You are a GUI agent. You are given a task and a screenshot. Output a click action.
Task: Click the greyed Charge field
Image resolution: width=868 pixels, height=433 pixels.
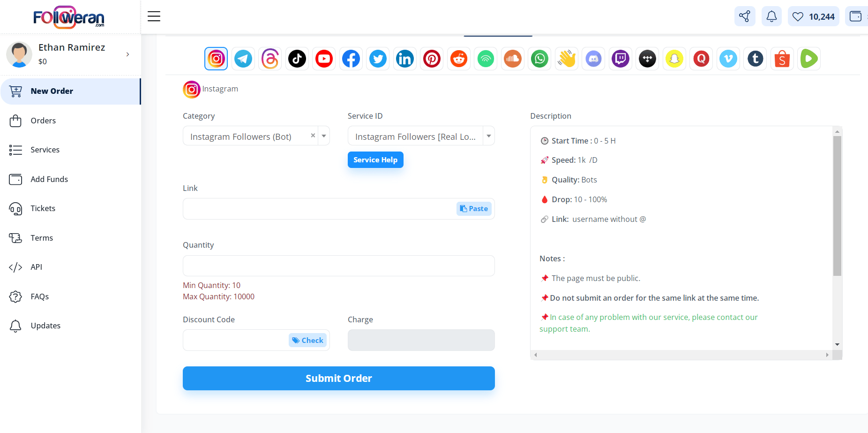click(421, 340)
